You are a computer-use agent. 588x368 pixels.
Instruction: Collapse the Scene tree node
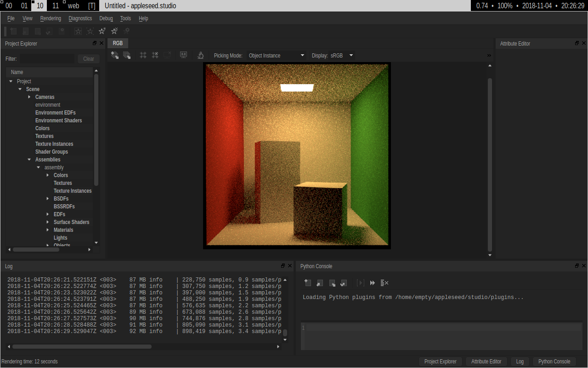pos(20,89)
